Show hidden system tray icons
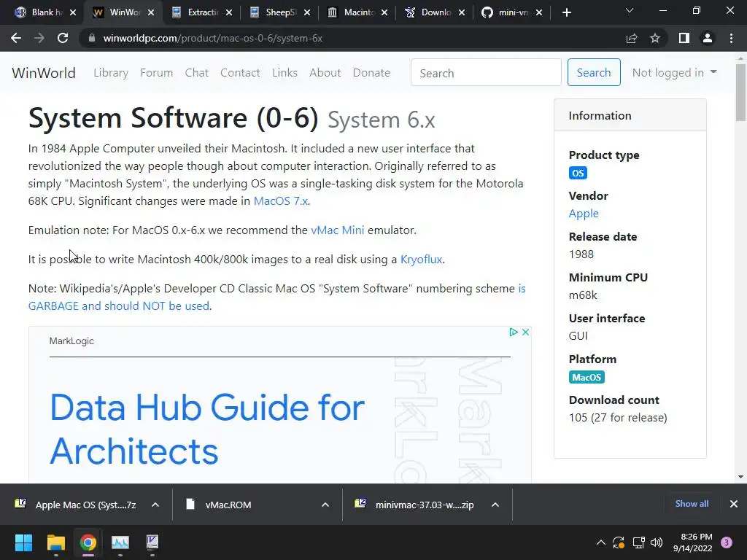 pos(601,542)
